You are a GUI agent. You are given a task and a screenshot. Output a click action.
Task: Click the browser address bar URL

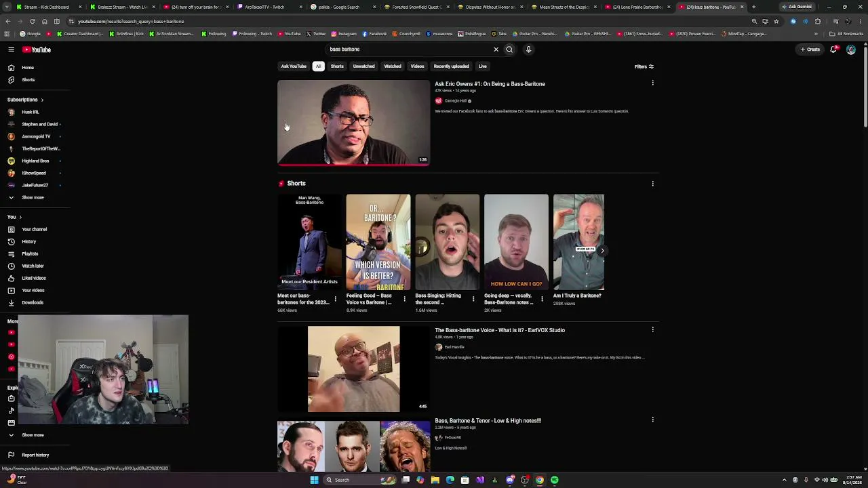tap(131, 21)
